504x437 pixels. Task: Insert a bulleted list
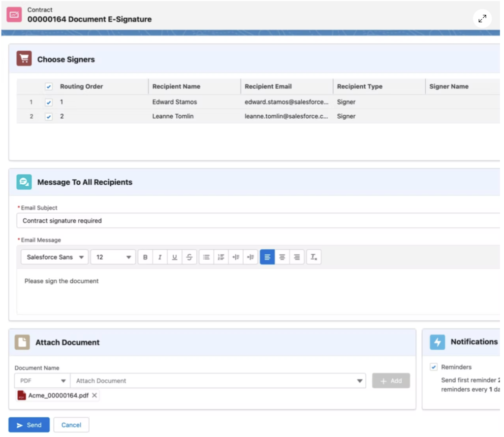pos(207,257)
